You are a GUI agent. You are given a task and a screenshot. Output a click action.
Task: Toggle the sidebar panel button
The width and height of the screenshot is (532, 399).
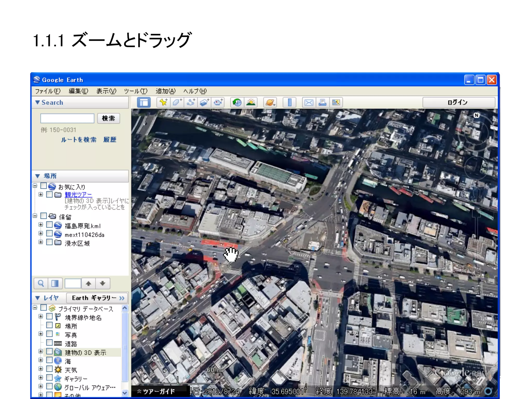click(x=144, y=102)
